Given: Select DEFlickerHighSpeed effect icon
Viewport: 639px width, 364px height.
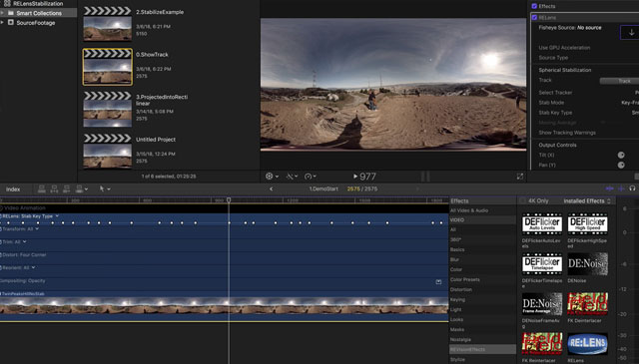Looking at the screenshot, I should 587,223.
